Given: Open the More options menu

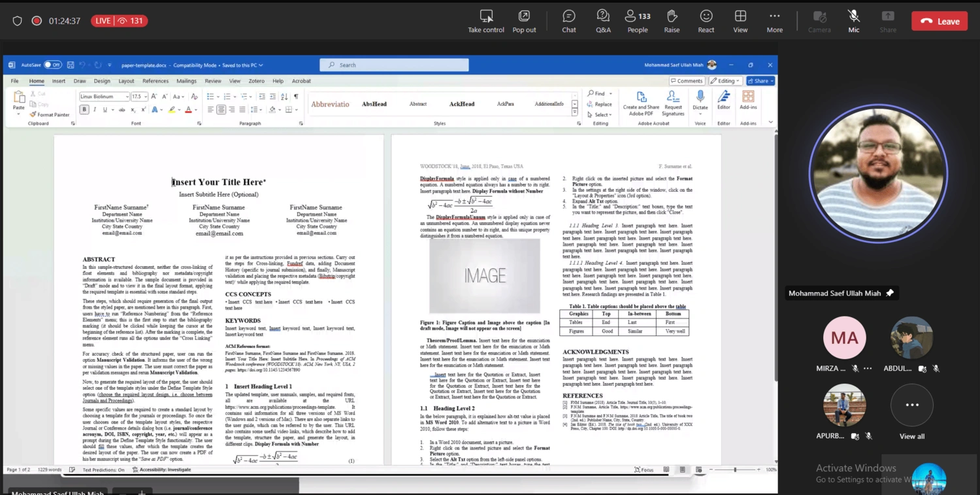Looking at the screenshot, I should (774, 20).
